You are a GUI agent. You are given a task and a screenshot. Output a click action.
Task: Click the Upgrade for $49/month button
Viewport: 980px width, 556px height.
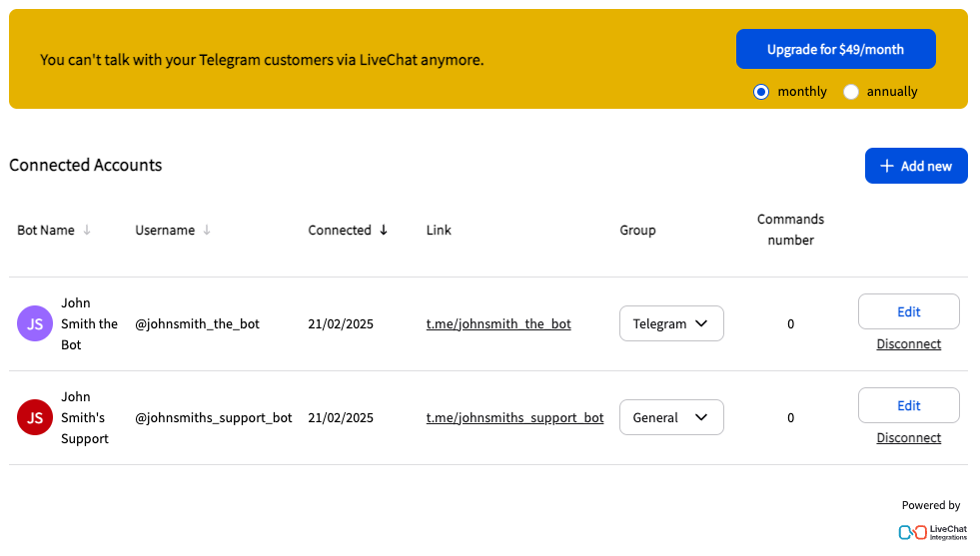[835, 49]
